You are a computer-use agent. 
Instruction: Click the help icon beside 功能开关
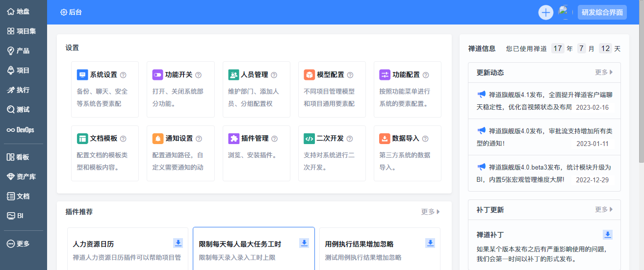[199, 75]
